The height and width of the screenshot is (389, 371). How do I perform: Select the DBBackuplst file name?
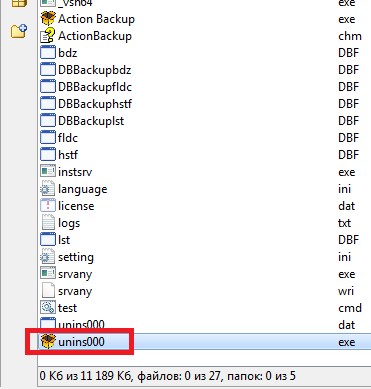[91, 121]
